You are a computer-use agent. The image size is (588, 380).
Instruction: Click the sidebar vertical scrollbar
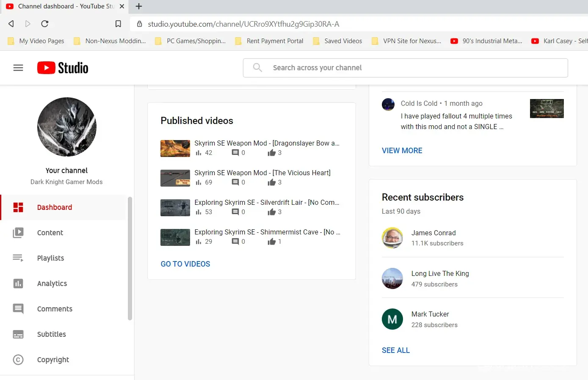click(130, 258)
